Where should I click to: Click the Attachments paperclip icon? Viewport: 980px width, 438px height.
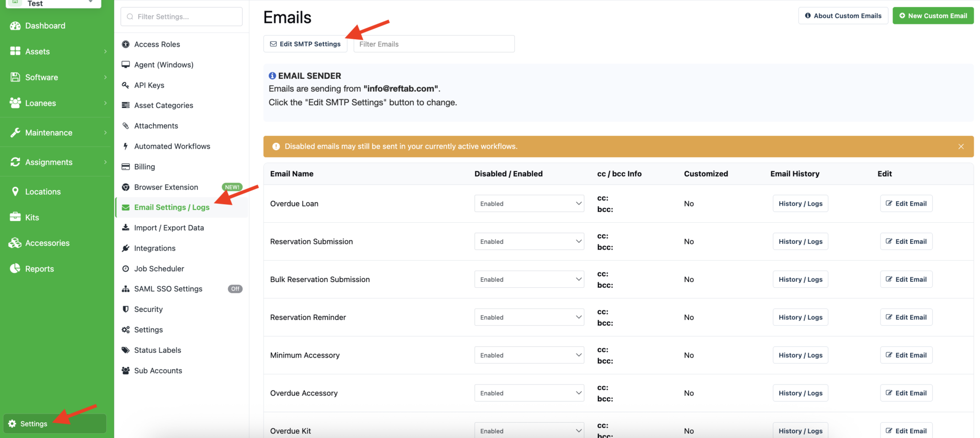tap(126, 126)
